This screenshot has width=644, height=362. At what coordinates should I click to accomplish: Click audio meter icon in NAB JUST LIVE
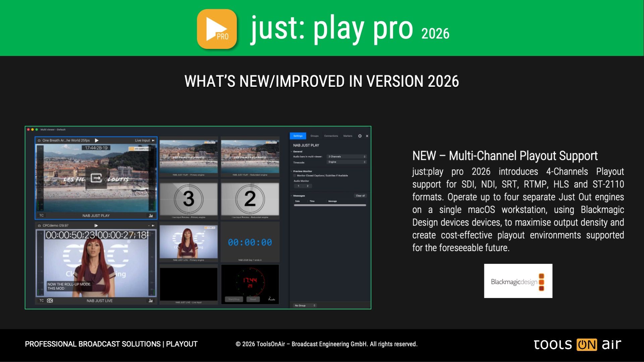pos(151,301)
